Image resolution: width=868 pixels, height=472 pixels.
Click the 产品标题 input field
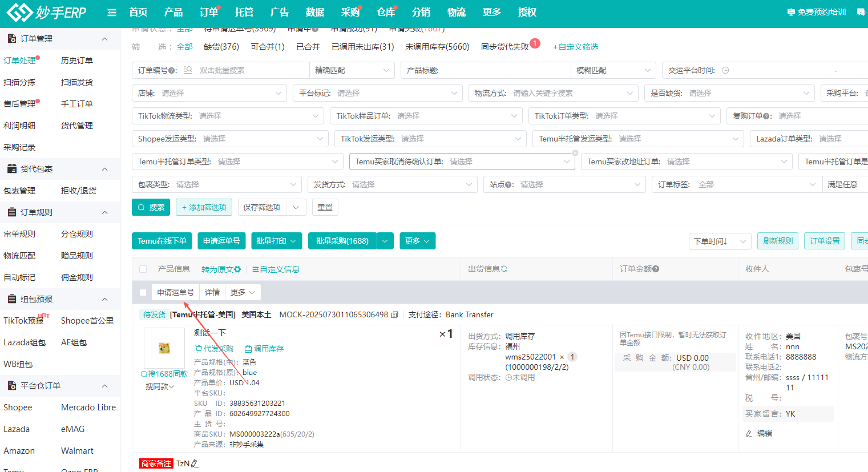tap(486, 70)
